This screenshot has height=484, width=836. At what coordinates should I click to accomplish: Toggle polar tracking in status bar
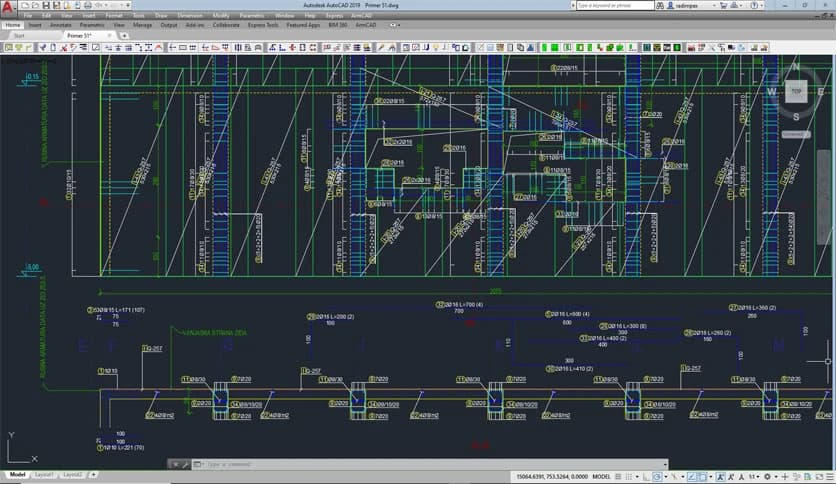tap(655, 475)
